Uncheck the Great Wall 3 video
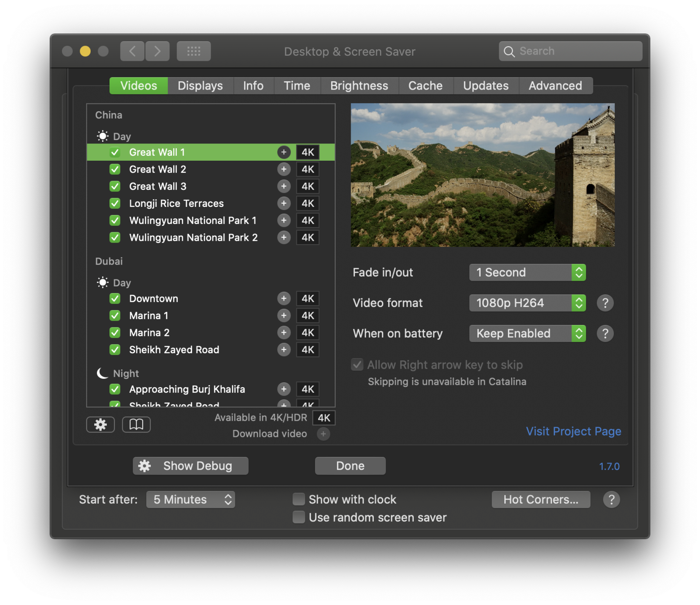700x605 pixels. click(115, 186)
